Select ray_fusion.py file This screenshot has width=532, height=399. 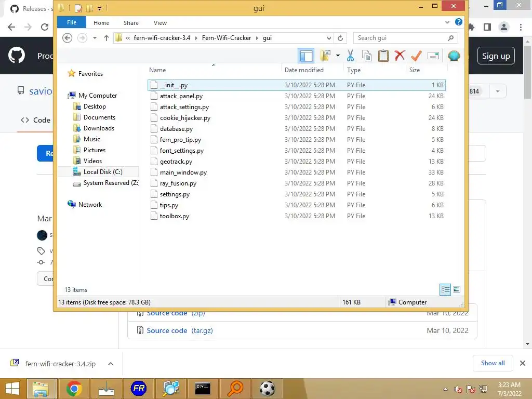[297, 183]
